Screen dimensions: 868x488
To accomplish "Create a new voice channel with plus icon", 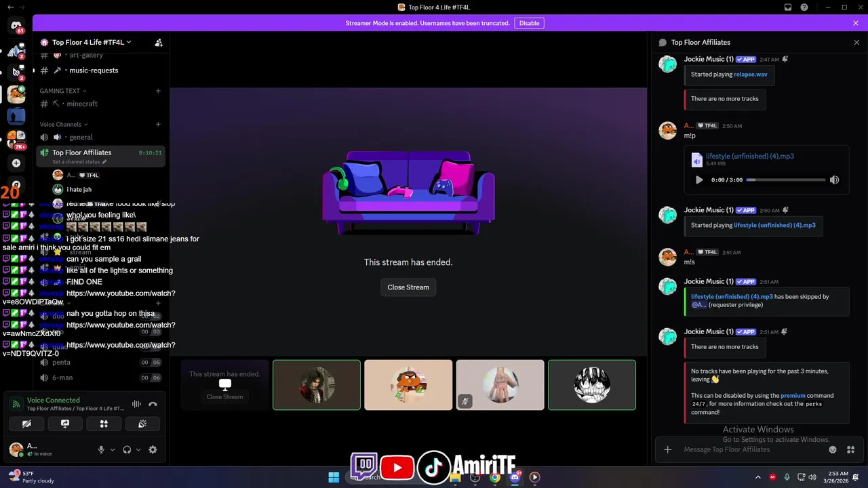I will point(158,125).
